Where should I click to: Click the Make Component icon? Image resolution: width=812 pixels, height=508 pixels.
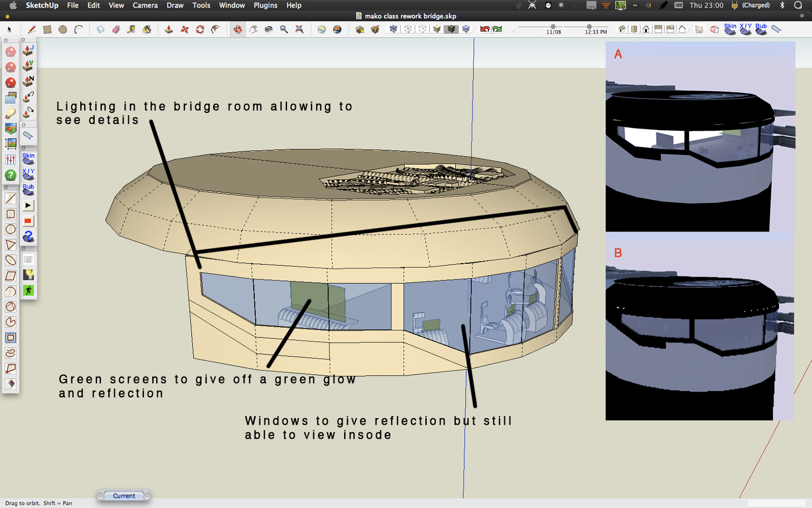point(100,29)
